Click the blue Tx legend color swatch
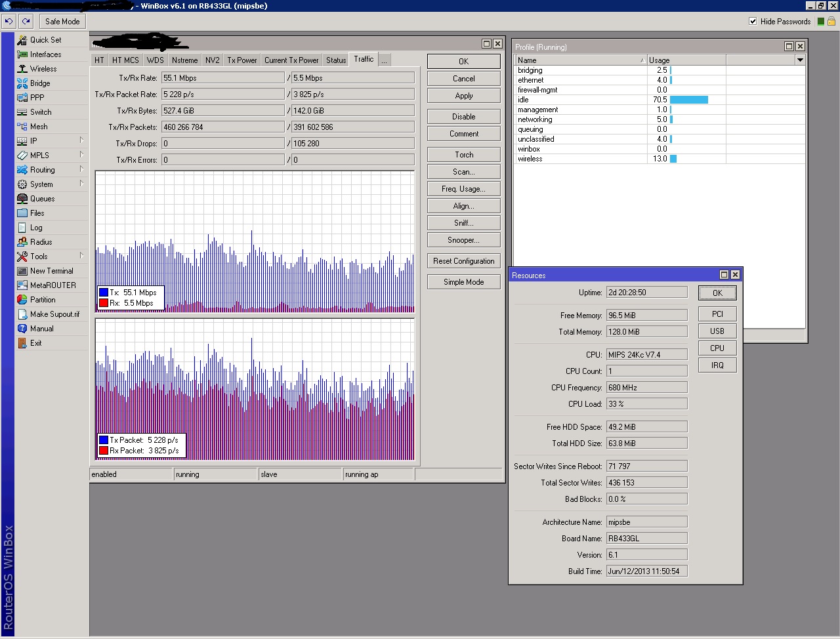This screenshot has height=639, width=840. click(104, 293)
